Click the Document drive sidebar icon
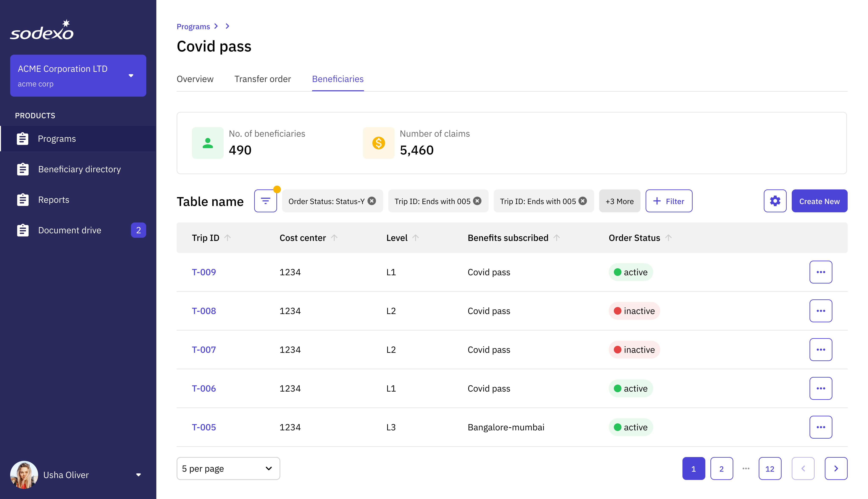The height and width of the screenshot is (499, 868). point(23,230)
